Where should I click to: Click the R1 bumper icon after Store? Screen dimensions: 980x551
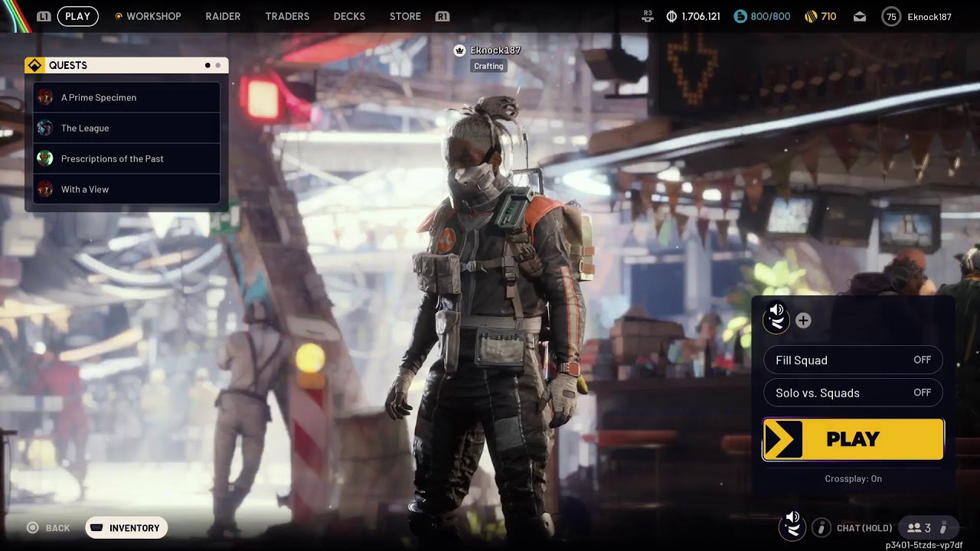(x=442, y=16)
